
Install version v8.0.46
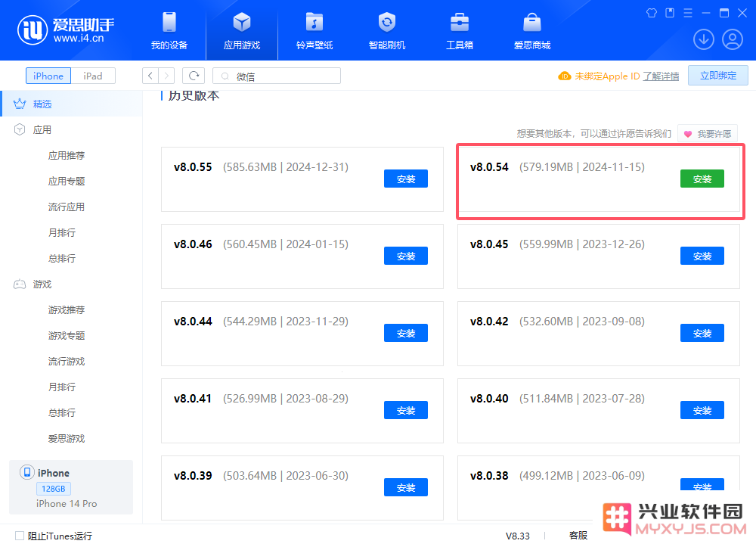[x=405, y=256]
